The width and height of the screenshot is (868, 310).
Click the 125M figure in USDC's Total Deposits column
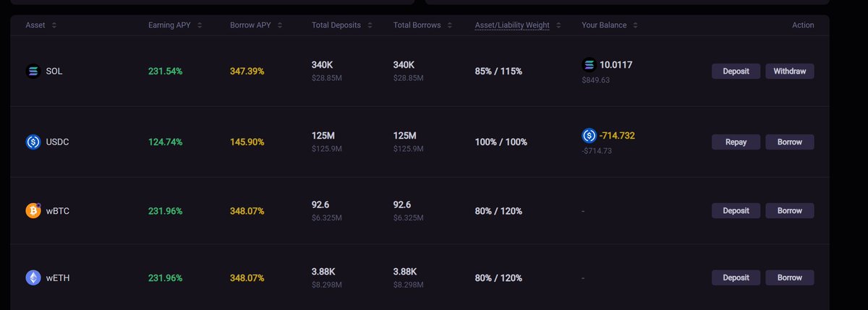pyautogui.click(x=323, y=136)
